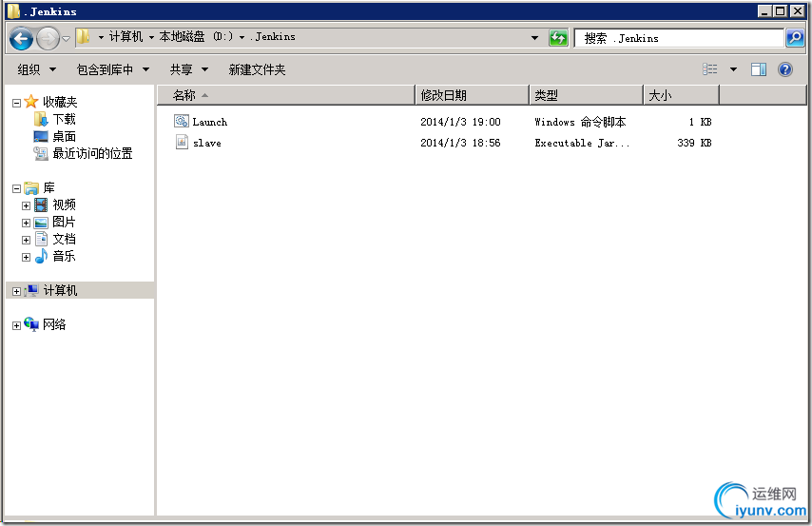Viewport: 812px width, 526px height.
Task: Open the 共享 menu
Action: pos(189,69)
